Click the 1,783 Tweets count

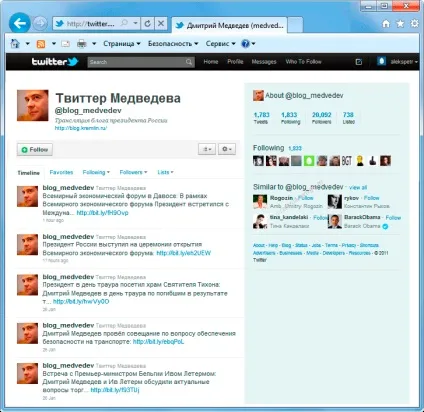pyautogui.click(x=261, y=118)
